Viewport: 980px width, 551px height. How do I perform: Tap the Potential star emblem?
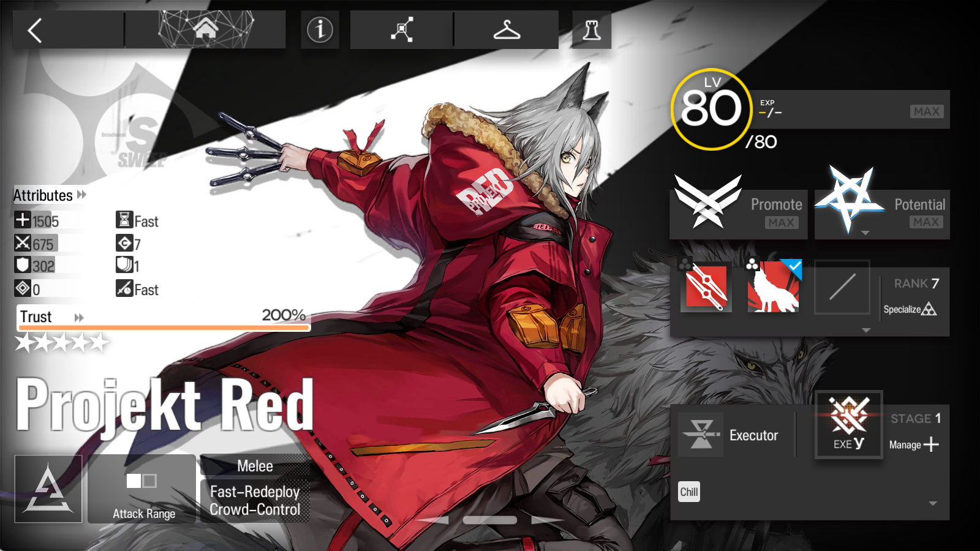point(849,200)
